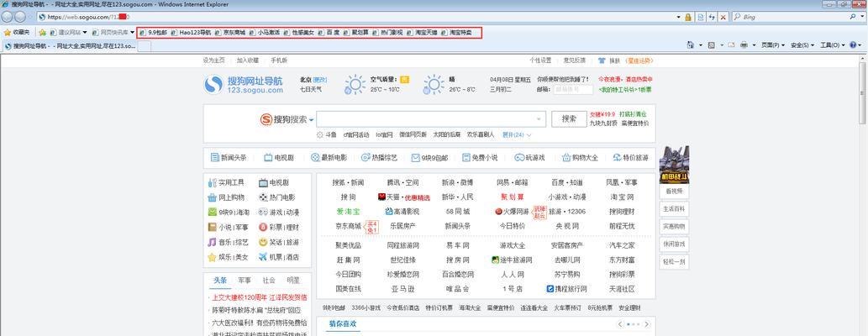Viewport: 868px width, 336px height.
Task: Click the 抽肤 t-shirt skin icon
Action: coord(602,60)
